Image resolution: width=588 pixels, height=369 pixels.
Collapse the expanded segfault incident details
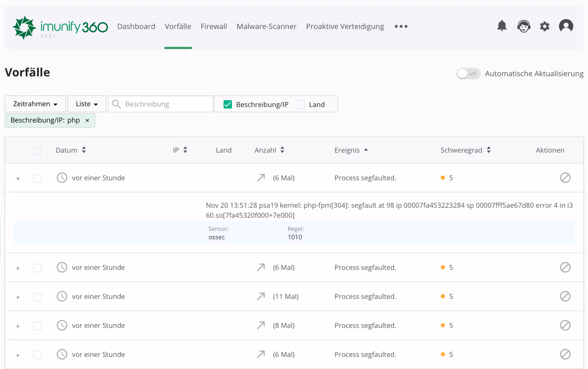[18, 178]
